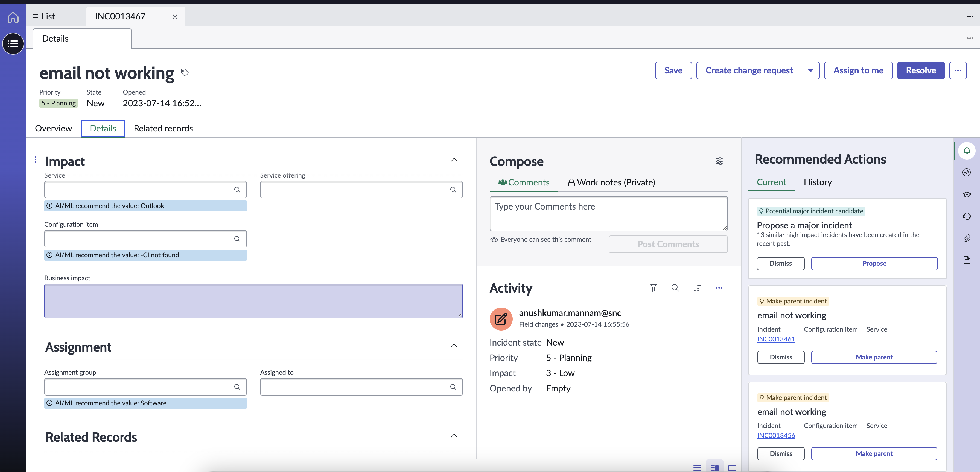Screen dimensions: 980x472
Task: Open the Related records tab
Action: pos(163,128)
